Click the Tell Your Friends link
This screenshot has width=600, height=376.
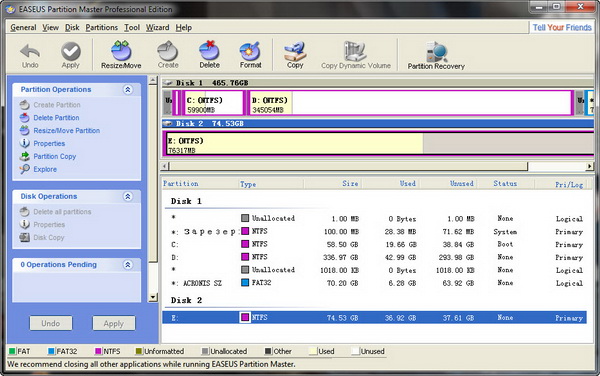[x=562, y=28]
